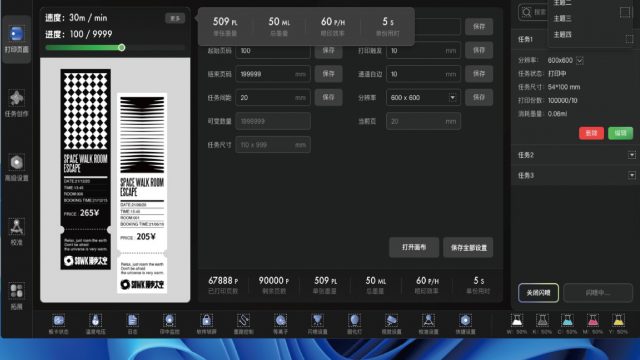Save the top-row field above 打印触发
Screen dimensions: 640x360
[x=479, y=27]
